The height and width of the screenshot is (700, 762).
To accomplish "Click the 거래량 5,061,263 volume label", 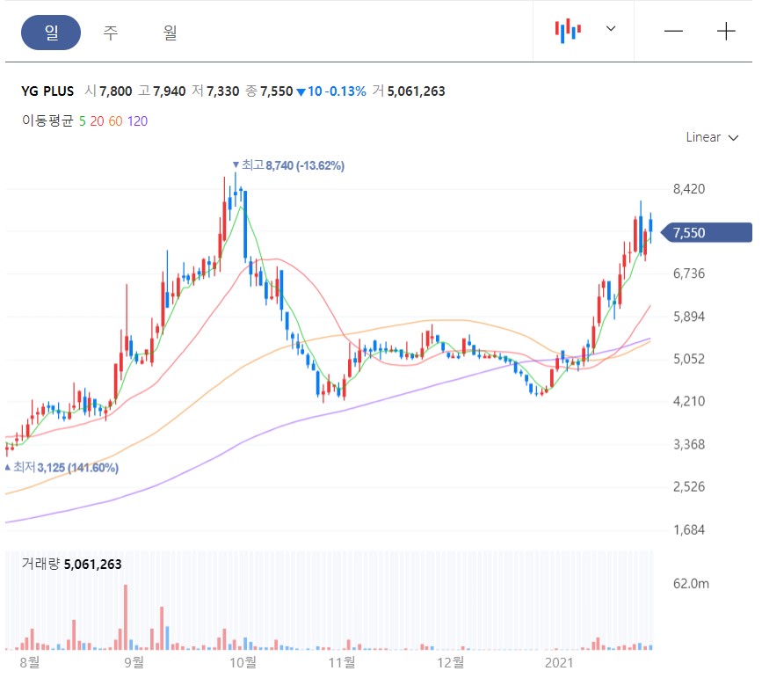I will [x=71, y=564].
